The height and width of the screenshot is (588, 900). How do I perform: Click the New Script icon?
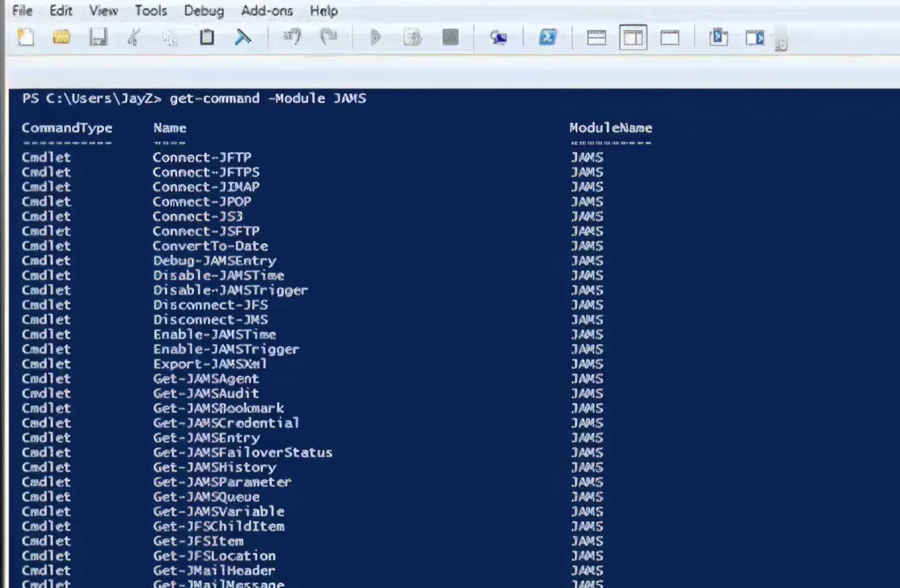coord(26,38)
